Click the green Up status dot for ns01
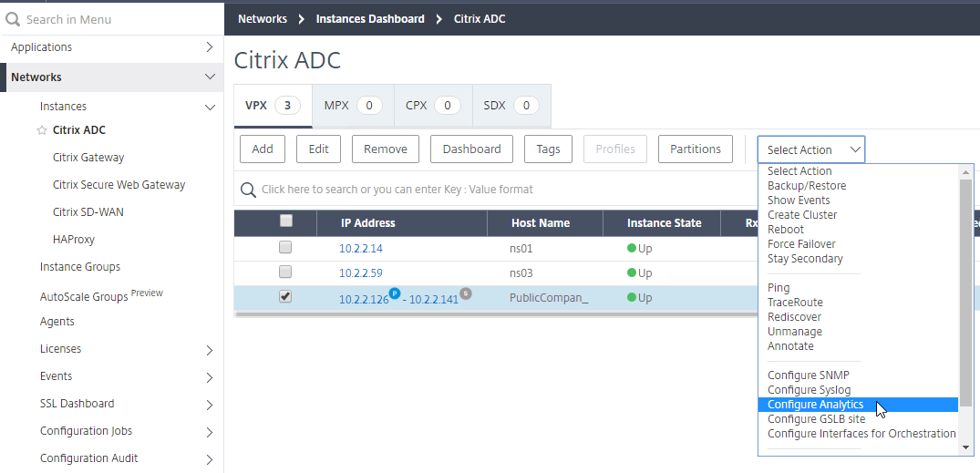 coord(631,248)
